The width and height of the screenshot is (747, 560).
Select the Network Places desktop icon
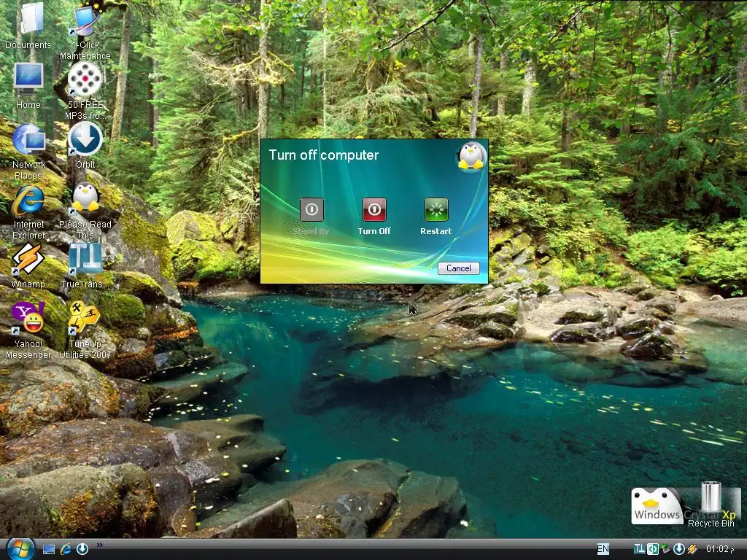28,152
